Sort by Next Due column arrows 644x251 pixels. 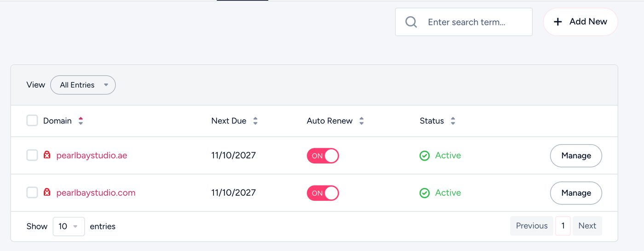[x=255, y=121]
